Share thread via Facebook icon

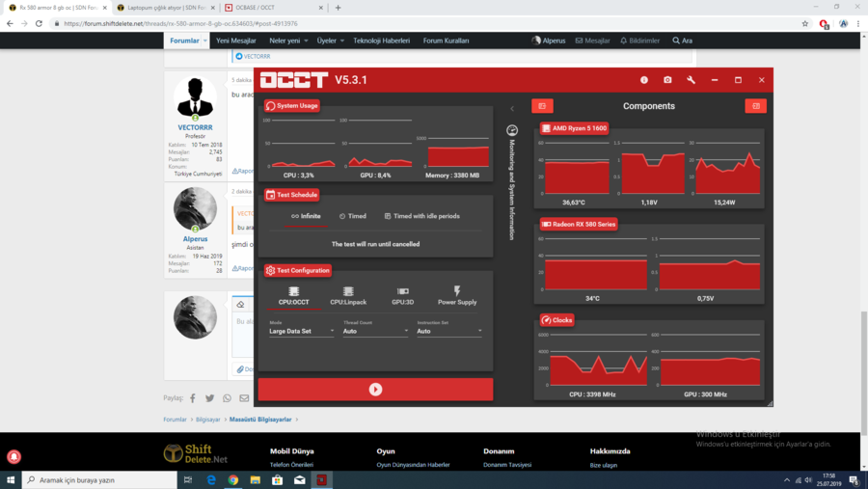(193, 398)
